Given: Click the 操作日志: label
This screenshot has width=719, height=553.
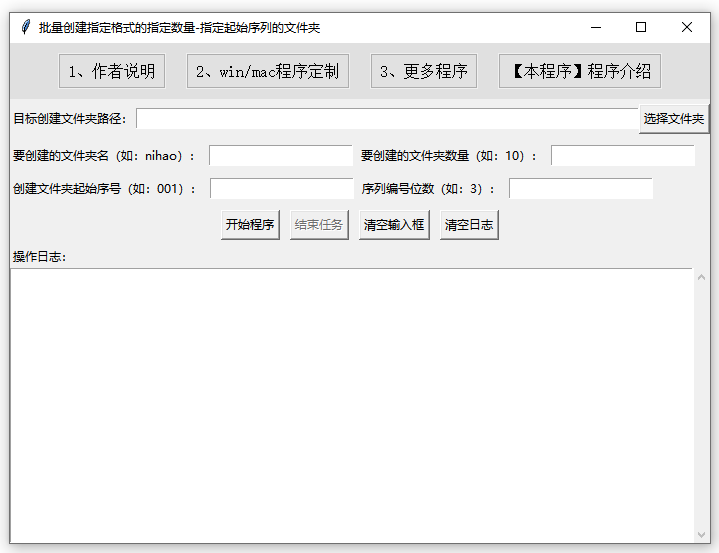Looking at the screenshot, I should tap(39, 257).
